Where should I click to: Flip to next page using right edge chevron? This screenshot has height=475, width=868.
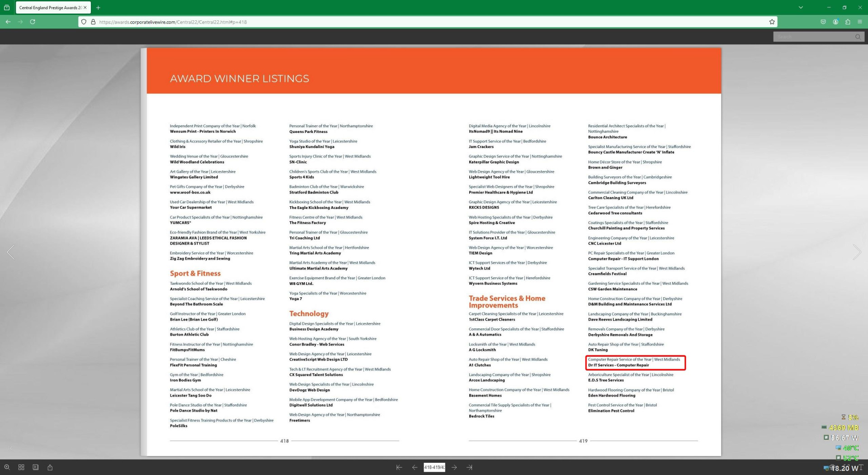[x=856, y=252]
